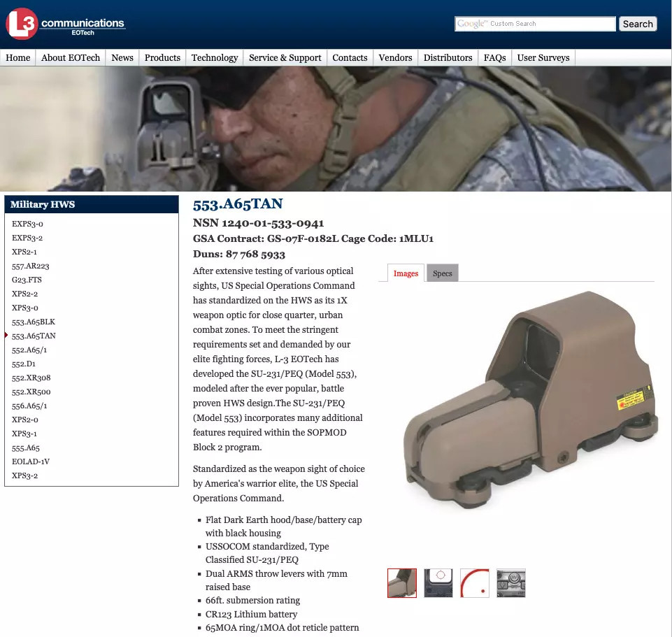Click the GSA Contract and Cage Code line
Image resolution: width=672 pixels, height=637 pixels.
pos(313,238)
